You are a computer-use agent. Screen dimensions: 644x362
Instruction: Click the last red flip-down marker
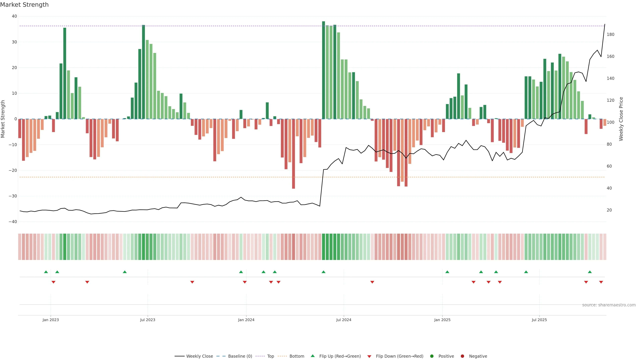point(601,282)
